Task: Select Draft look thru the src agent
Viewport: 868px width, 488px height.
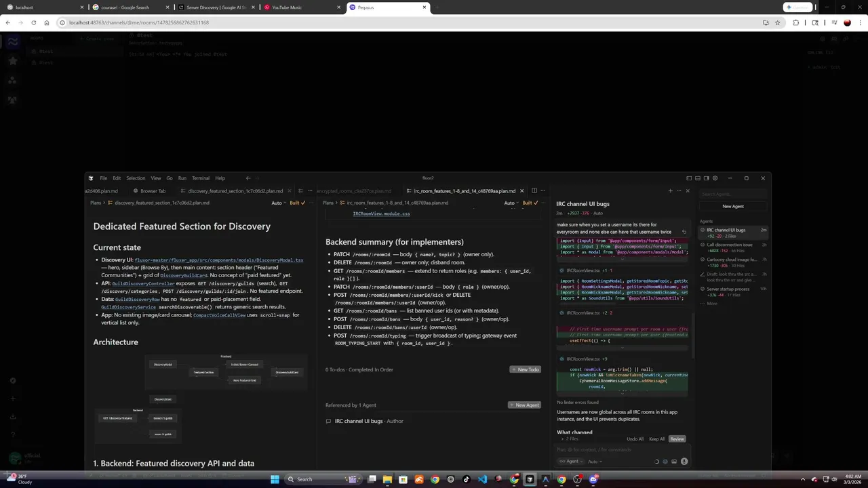Action: click(733, 277)
